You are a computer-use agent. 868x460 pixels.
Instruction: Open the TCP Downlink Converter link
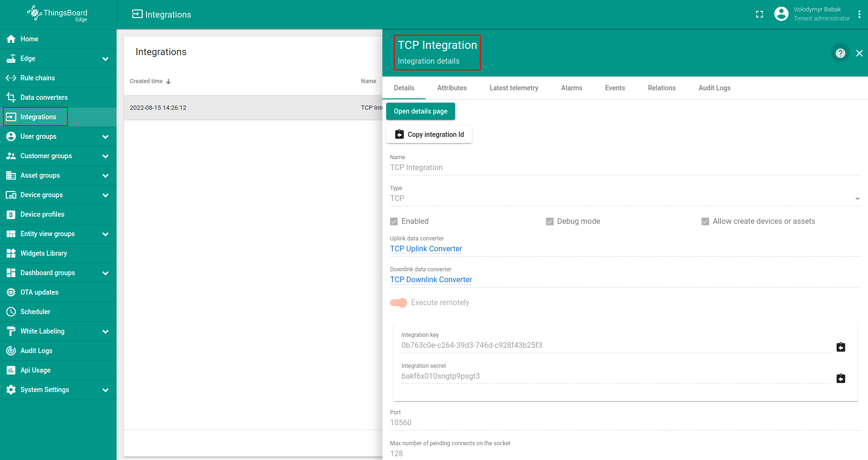pos(431,280)
